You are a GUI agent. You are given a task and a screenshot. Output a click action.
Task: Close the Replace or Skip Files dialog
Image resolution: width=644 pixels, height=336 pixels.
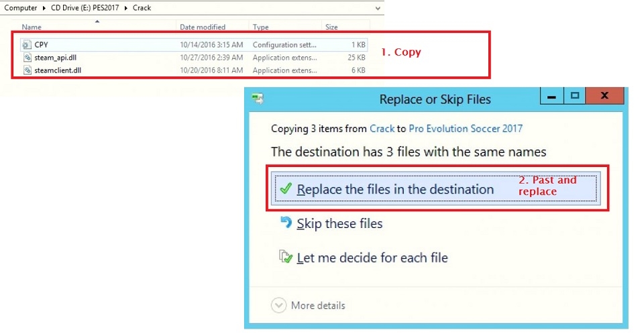click(604, 96)
